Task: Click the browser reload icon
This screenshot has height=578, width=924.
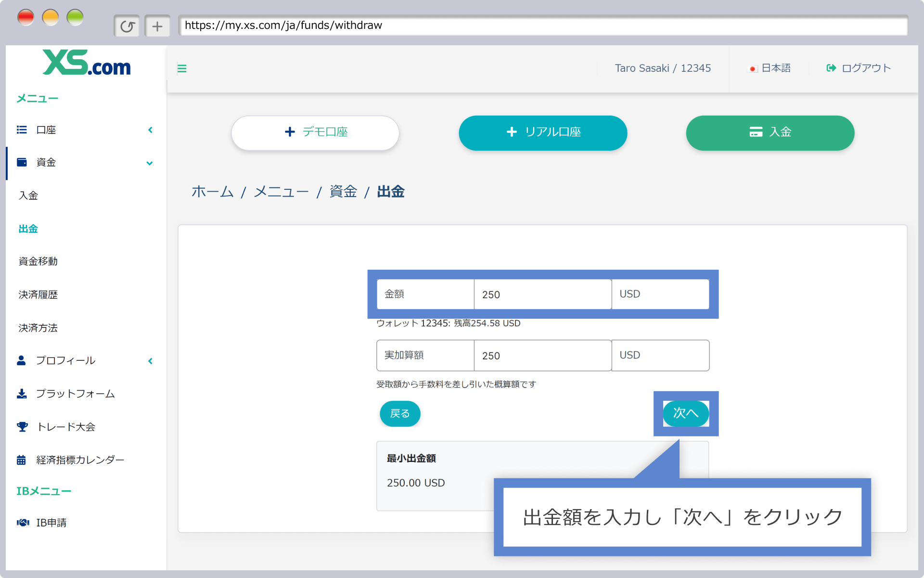Action: tap(127, 26)
